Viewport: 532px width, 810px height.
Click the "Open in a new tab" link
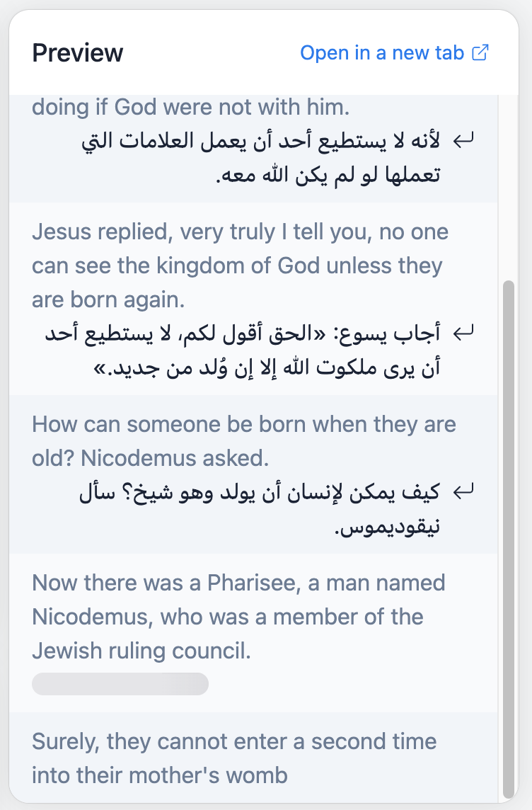(x=382, y=53)
